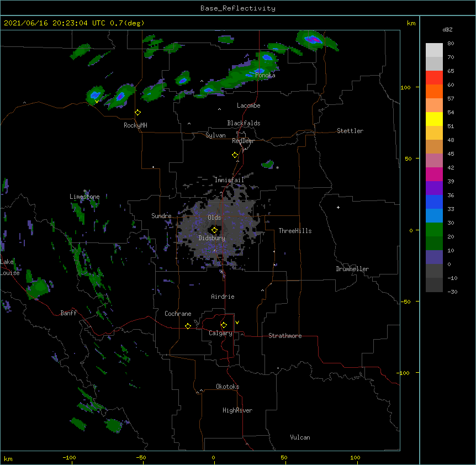Screen dimensions: 476x465
Task: Click the Okotoks label
Action: [228, 387]
